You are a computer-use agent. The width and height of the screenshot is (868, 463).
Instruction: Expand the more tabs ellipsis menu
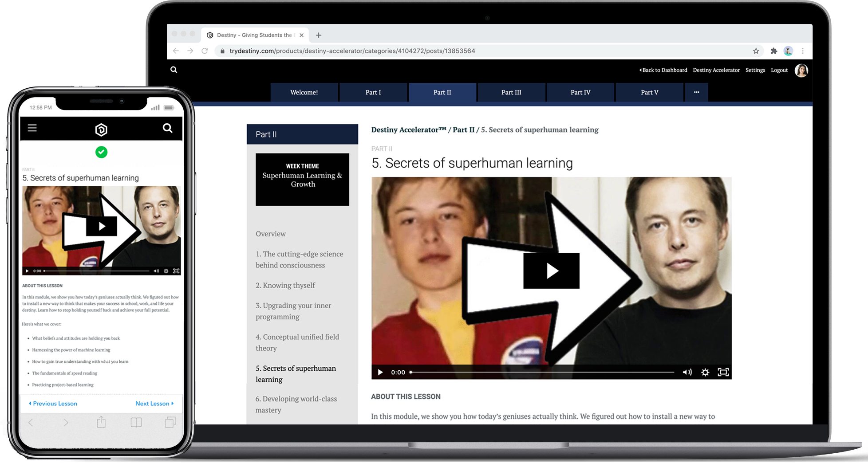(x=696, y=92)
